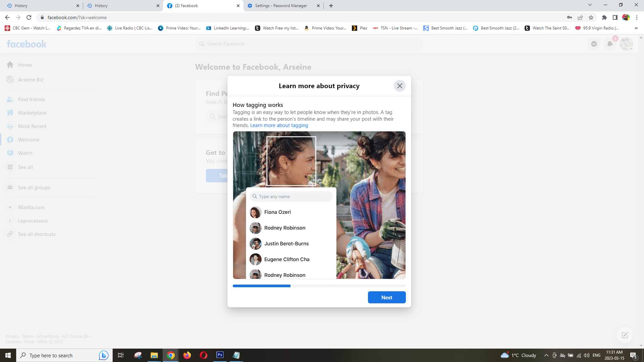Viewport: 644px width, 362px height.
Task: Open Facebook notifications bell icon
Action: (610, 44)
